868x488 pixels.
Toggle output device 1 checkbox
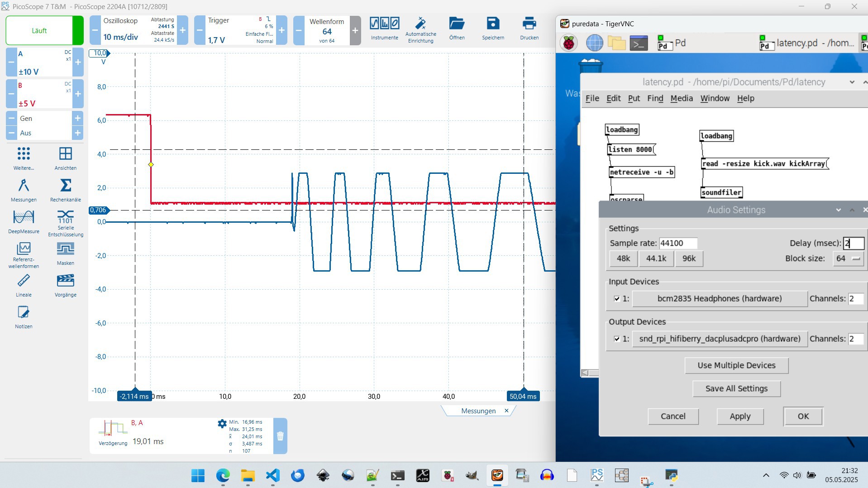(x=617, y=339)
